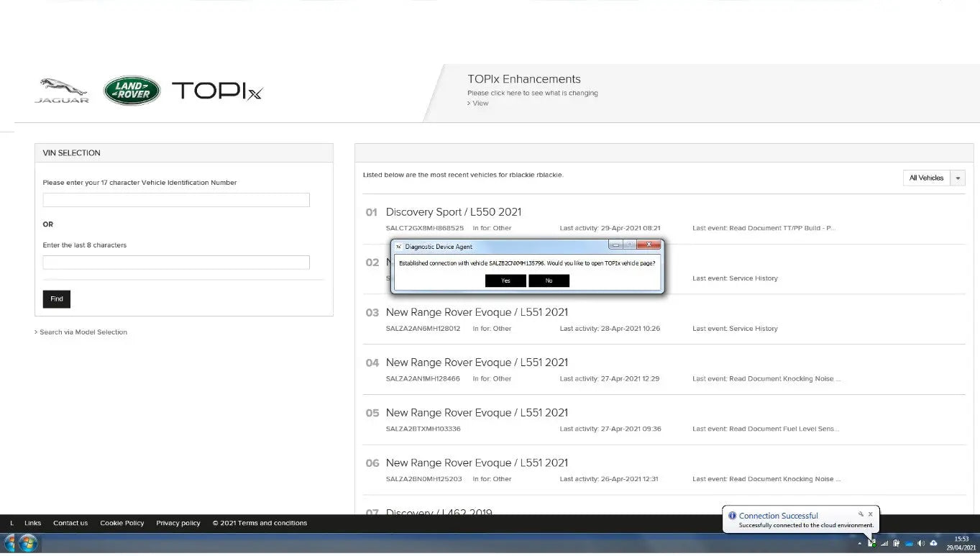
Task: Click Yes to open vehicle page
Action: pyautogui.click(x=505, y=281)
